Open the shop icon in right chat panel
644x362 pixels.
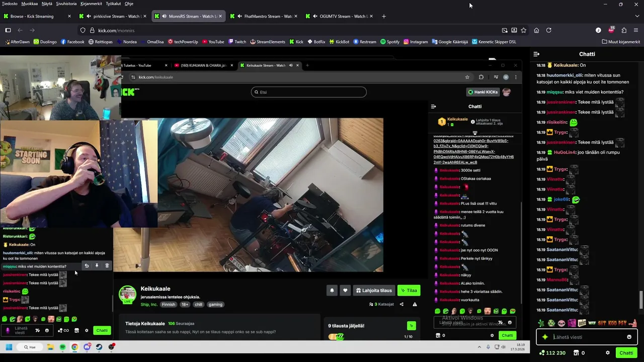point(576,353)
